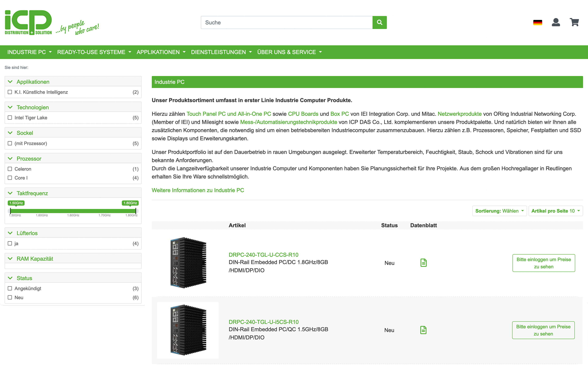Collapse the Sockel filter section

73,133
